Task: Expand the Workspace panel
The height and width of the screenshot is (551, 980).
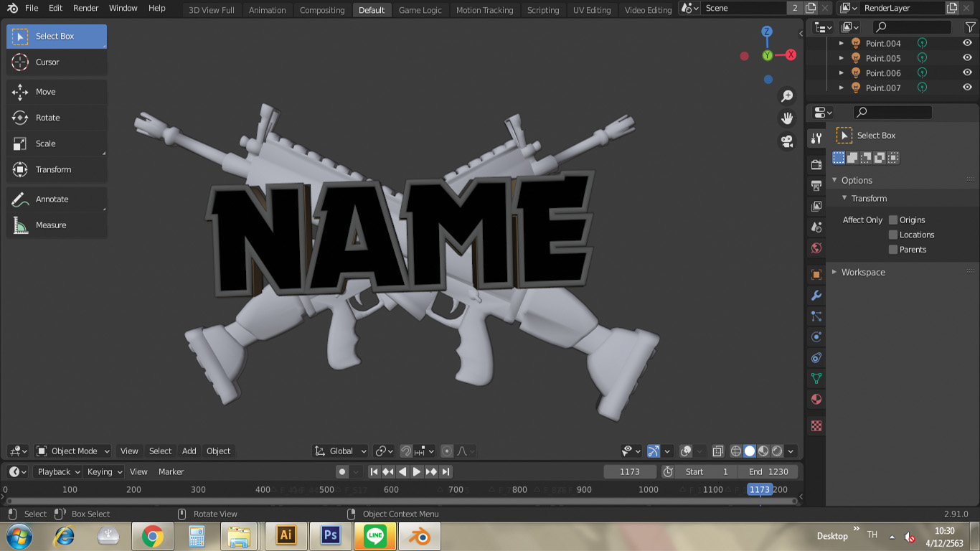Action: (x=862, y=273)
